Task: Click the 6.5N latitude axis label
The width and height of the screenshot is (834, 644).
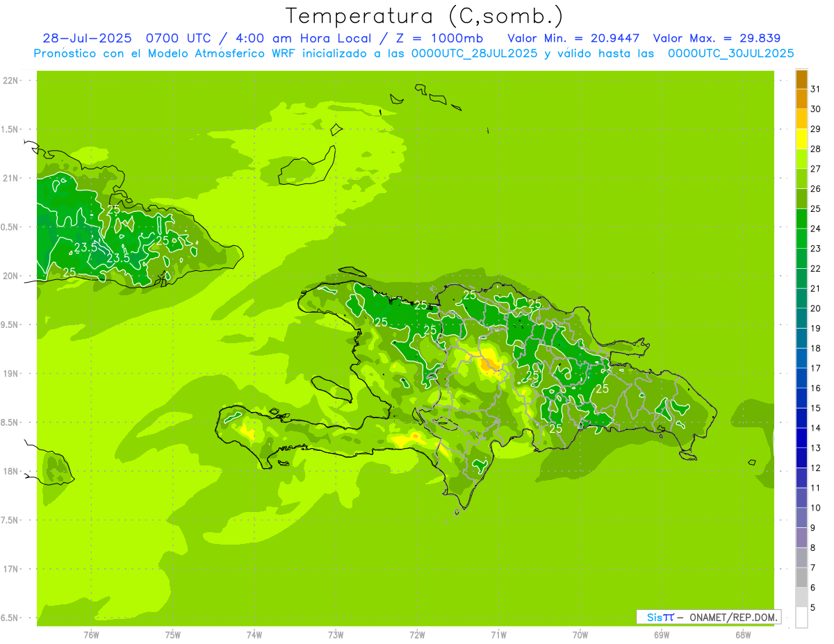Action: [x=10, y=618]
